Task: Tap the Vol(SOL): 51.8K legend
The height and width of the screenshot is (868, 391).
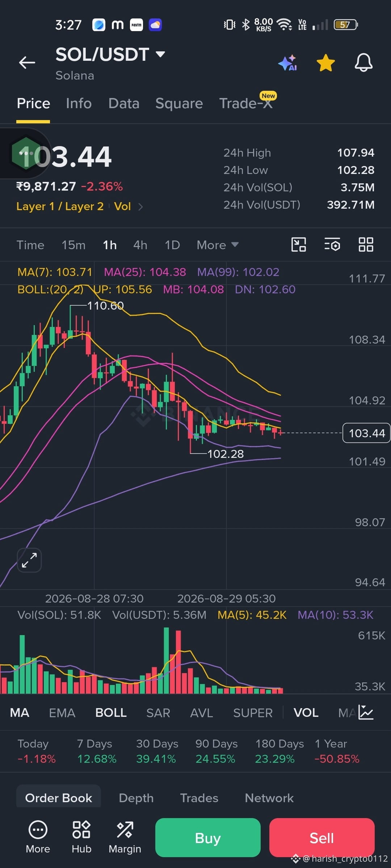Action: tap(59, 615)
